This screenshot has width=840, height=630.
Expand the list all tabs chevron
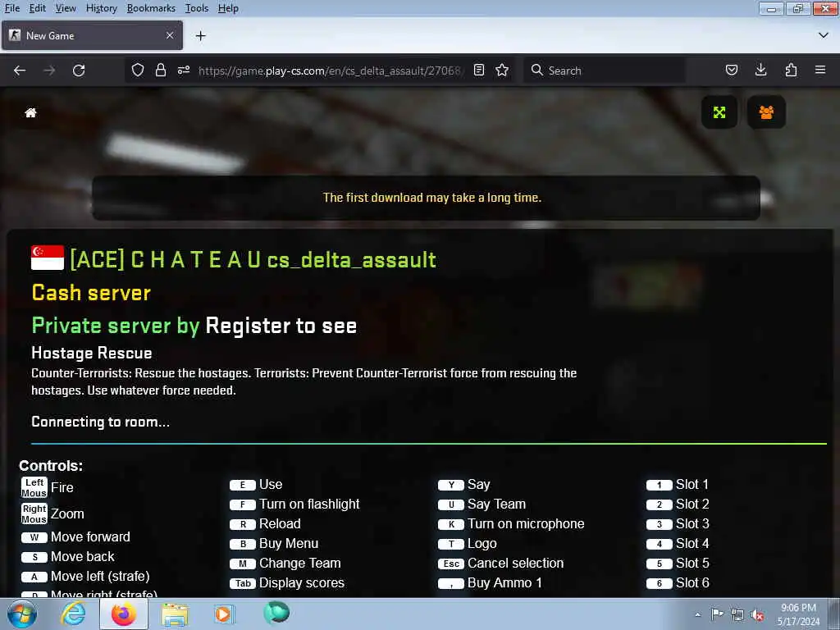[x=824, y=35]
